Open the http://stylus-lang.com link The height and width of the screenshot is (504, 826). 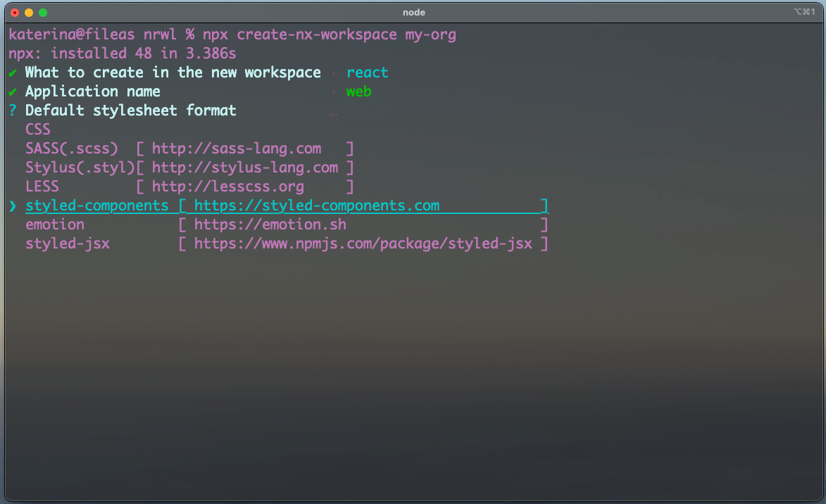click(245, 168)
